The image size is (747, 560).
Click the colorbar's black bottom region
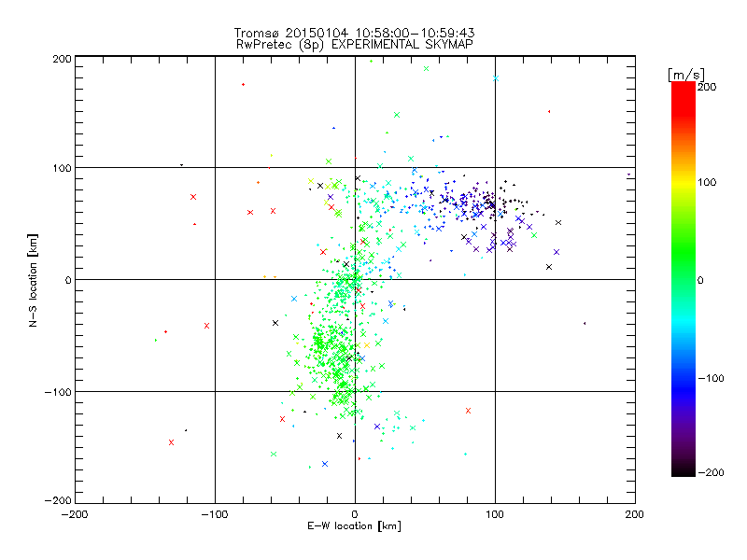684,469
